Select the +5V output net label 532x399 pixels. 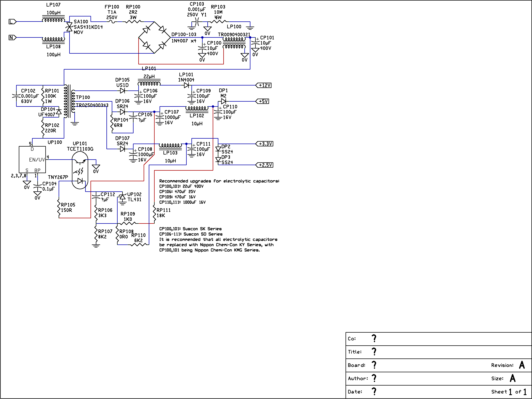pos(262,101)
